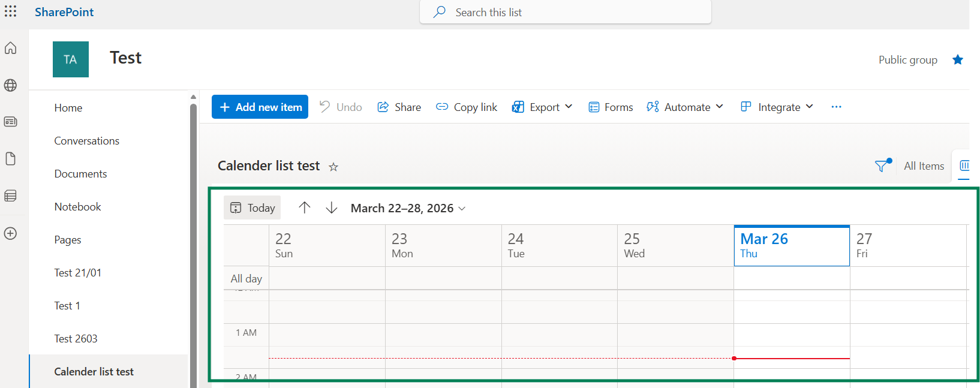Click the 1 AM time label
Image resolution: width=980 pixels, height=388 pixels.
click(x=246, y=332)
